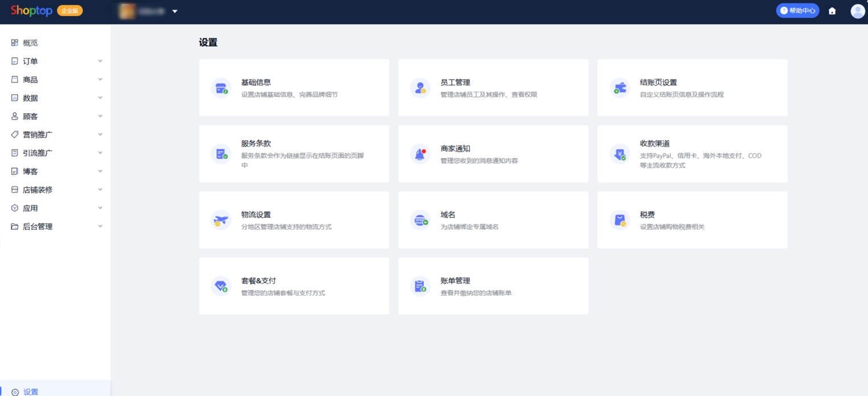
Task: Open the 服务条款 settings title
Action: pos(256,143)
